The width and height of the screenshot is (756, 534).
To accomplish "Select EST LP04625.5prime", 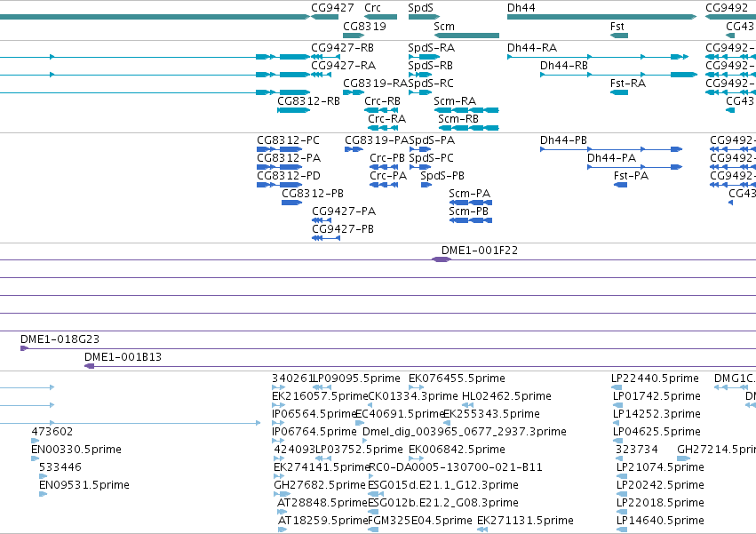I will pos(617,441).
